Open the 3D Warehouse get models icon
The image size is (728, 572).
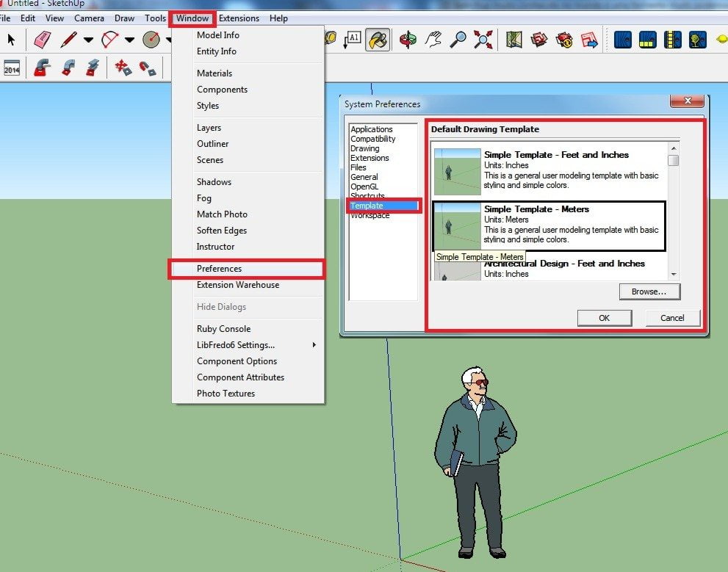[539, 40]
